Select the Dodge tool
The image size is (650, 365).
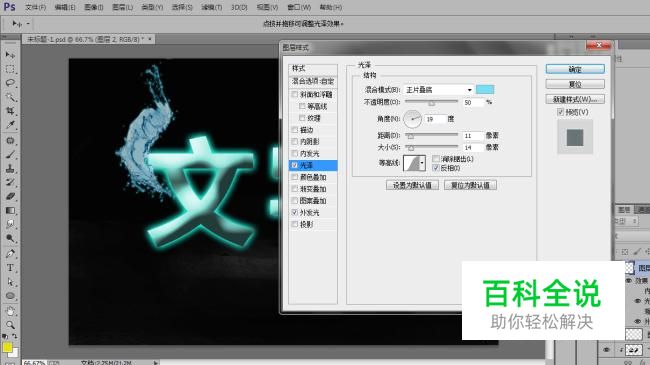pyautogui.click(x=10, y=238)
